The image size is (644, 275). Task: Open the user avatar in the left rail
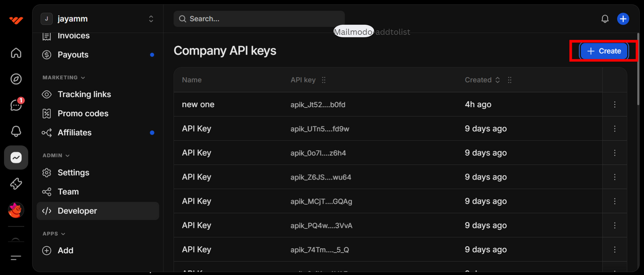[16, 210]
